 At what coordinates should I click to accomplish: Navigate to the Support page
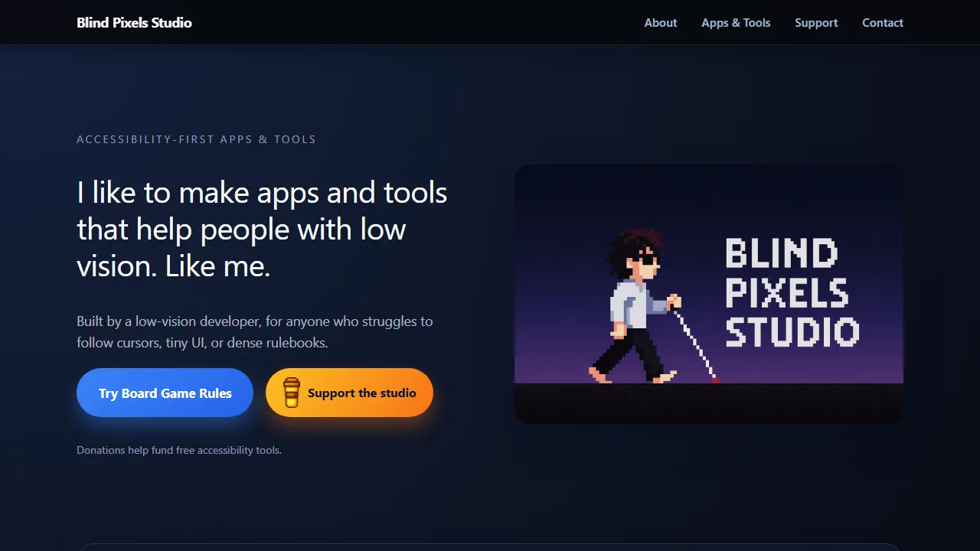pos(816,22)
